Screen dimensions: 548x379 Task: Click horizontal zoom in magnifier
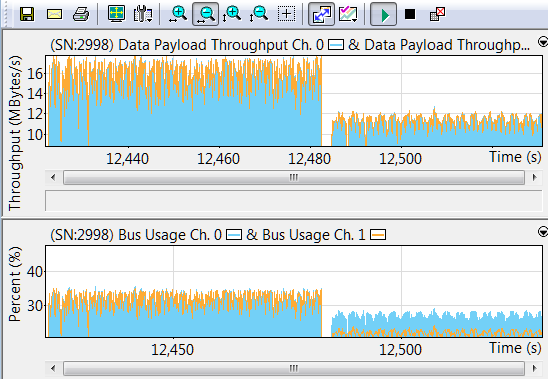click(x=178, y=14)
